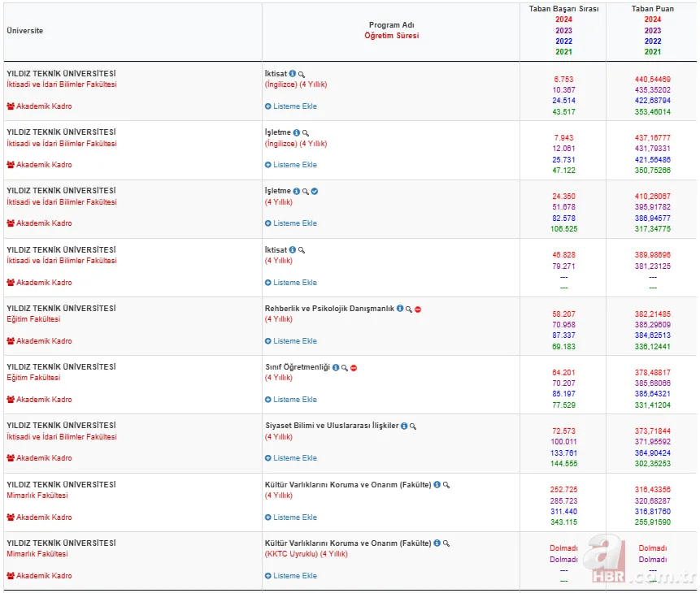Click the info icon for Rehberlik ve Psikolojik Danışmanlık
Viewport: 700px width, 593px height.
coord(400,309)
